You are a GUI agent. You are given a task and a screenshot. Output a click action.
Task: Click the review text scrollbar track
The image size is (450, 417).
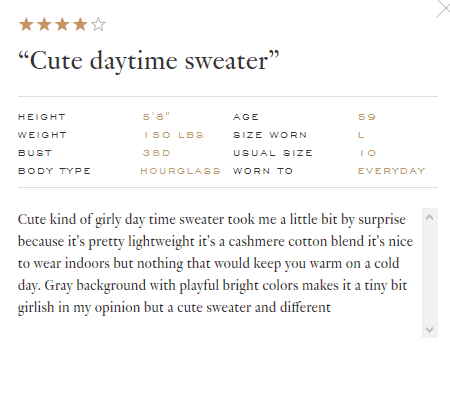click(430, 273)
